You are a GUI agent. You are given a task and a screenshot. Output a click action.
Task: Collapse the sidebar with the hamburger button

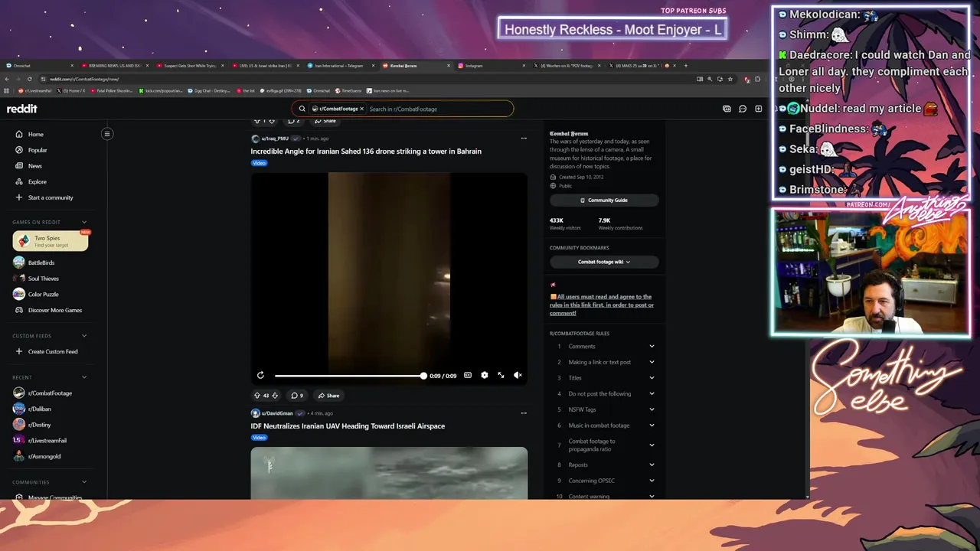click(x=107, y=134)
